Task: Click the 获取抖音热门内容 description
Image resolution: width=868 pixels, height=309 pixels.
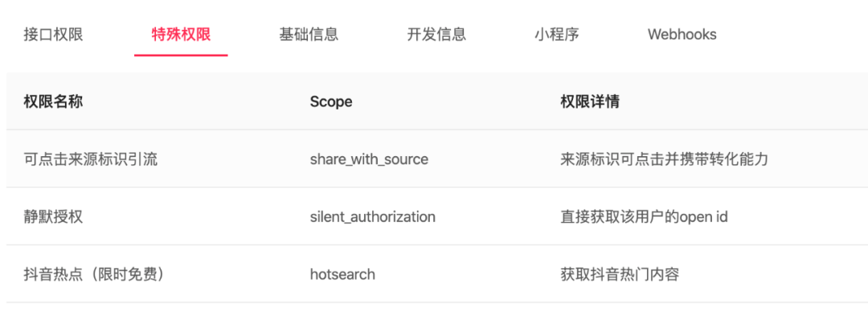Action: coord(620,274)
